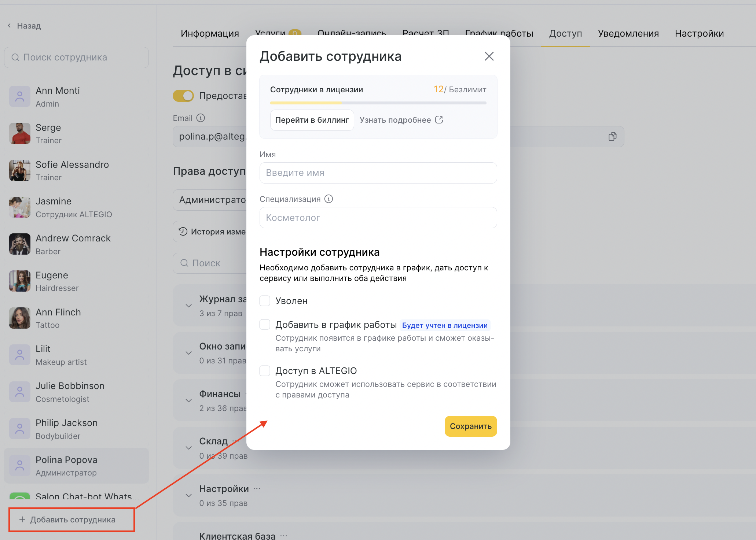The image size is (756, 540).
Task: Click the Email info icon
Action: [x=201, y=118]
